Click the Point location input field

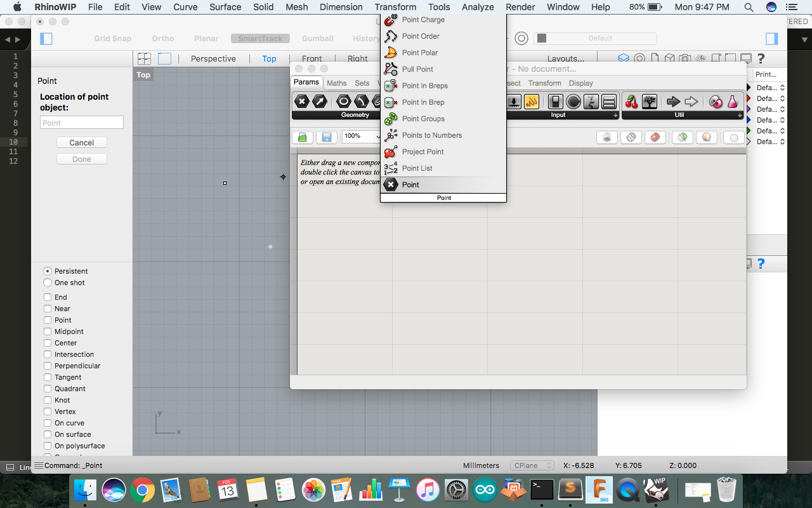82,123
